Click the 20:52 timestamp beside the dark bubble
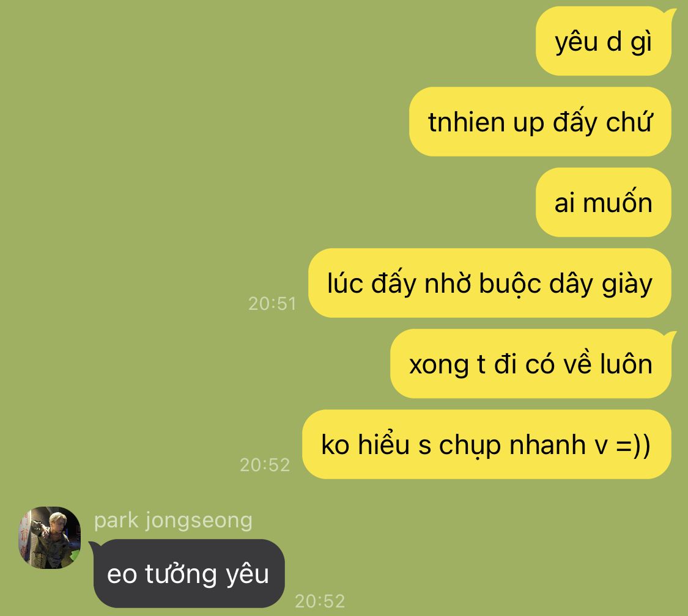This screenshot has width=688, height=616. tap(320, 601)
